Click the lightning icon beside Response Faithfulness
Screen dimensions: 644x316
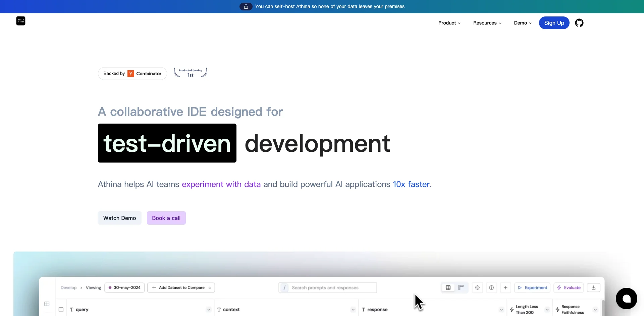point(557,310)
